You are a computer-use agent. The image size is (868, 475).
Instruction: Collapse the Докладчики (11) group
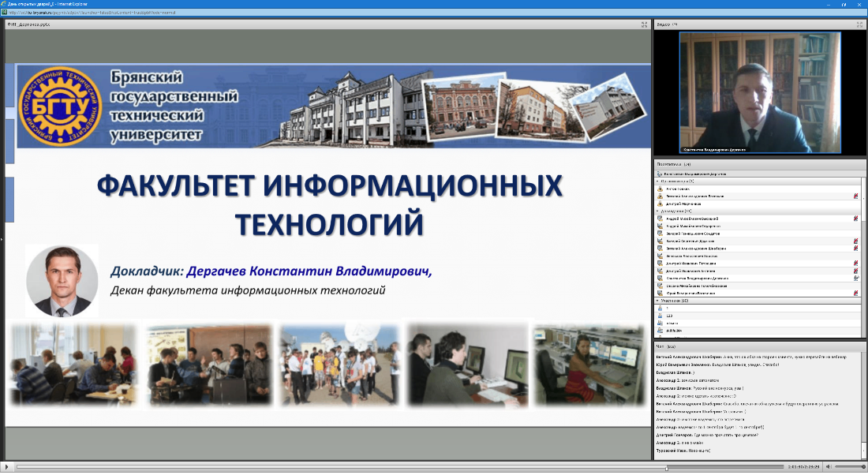(658, 211)
